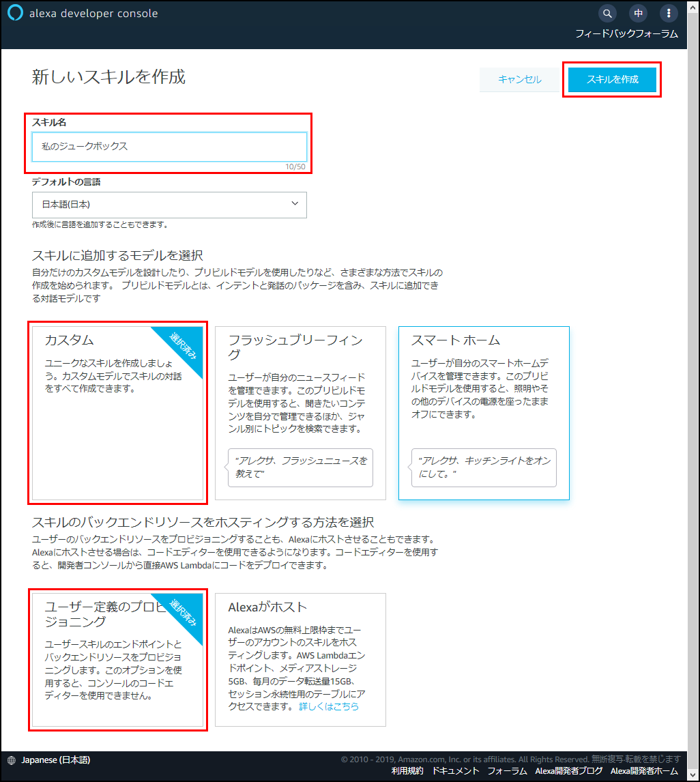Open 利用規約 in the footer

click(x=407, y=770)
